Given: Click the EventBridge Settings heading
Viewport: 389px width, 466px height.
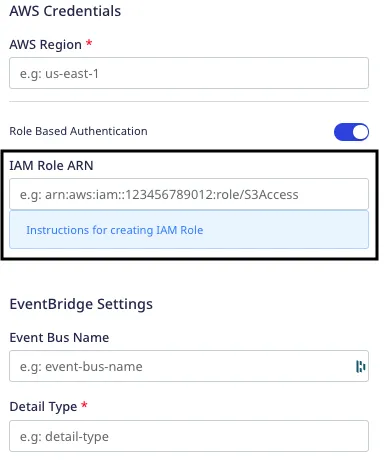Looking at the screenshot, I should [x=81, y=304].
